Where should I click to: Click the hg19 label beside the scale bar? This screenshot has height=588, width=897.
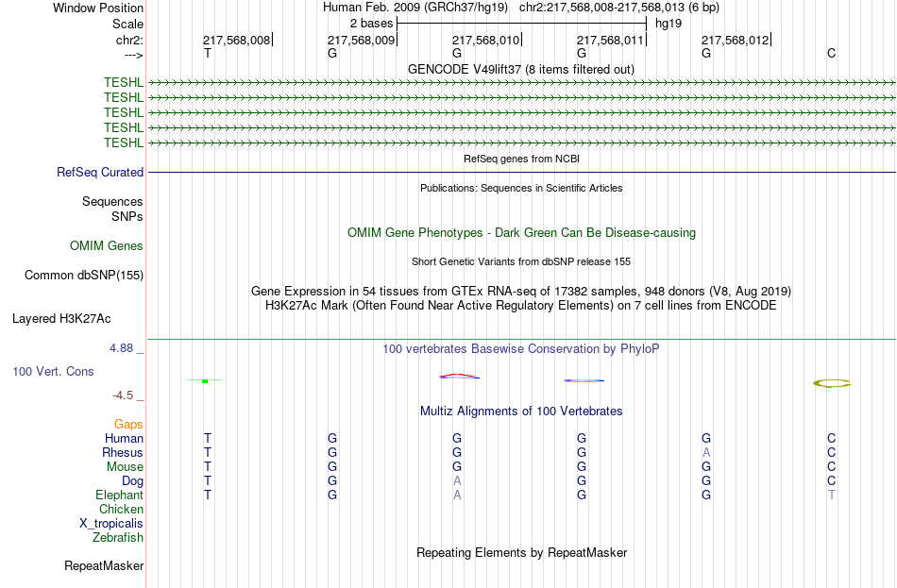[669, 24]
